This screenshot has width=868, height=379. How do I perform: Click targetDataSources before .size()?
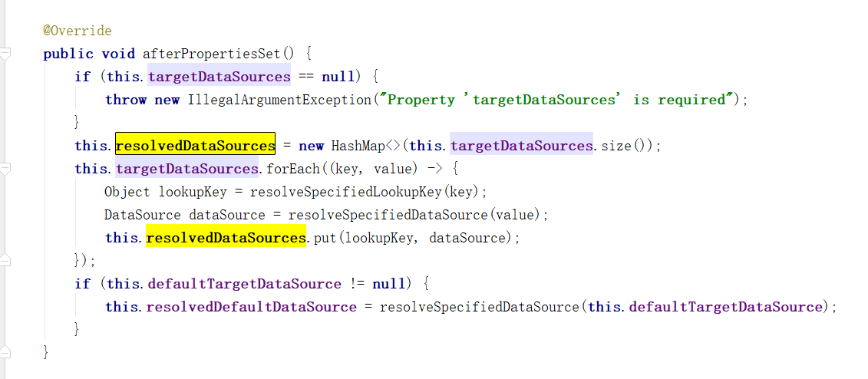click(521, 146)
